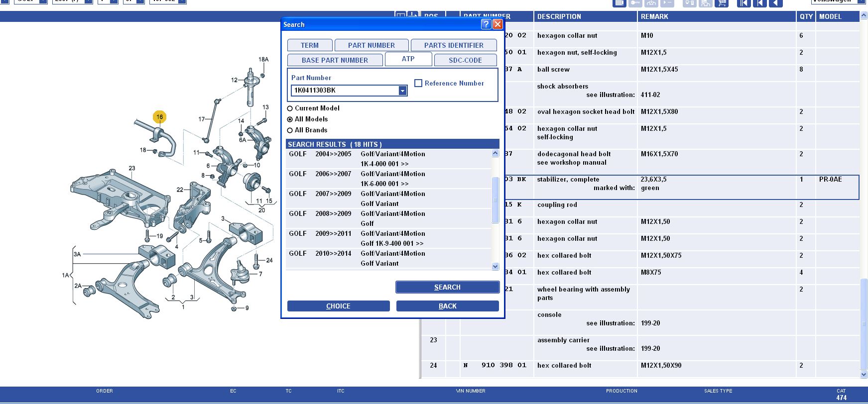Image resolution: width=868 pixels, height=404 pixels.
Task: Click the MODEL column header
Action: 838,16
